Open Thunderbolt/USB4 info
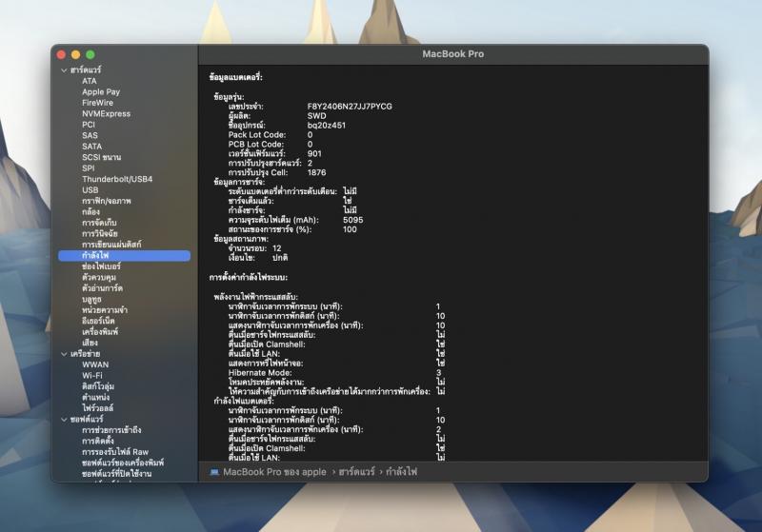 click(x=117, y=179)
